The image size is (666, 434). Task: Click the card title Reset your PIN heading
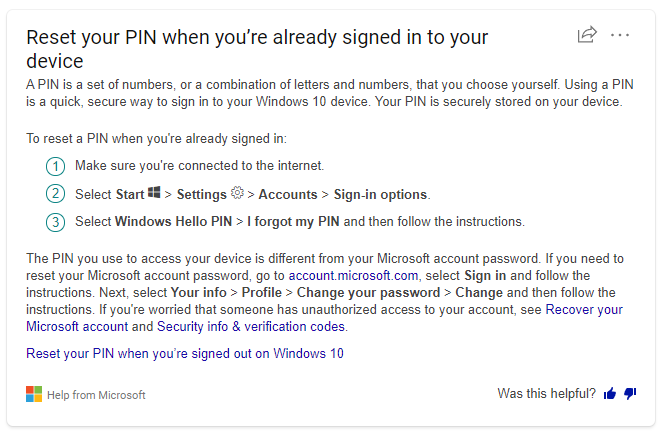coord(257,49)
